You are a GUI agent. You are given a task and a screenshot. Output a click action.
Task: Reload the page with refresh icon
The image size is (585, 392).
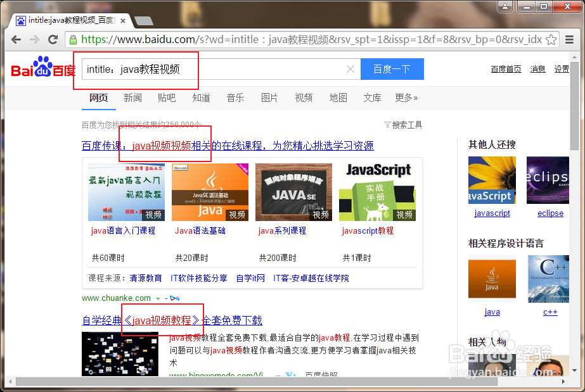tap(53, 39)
